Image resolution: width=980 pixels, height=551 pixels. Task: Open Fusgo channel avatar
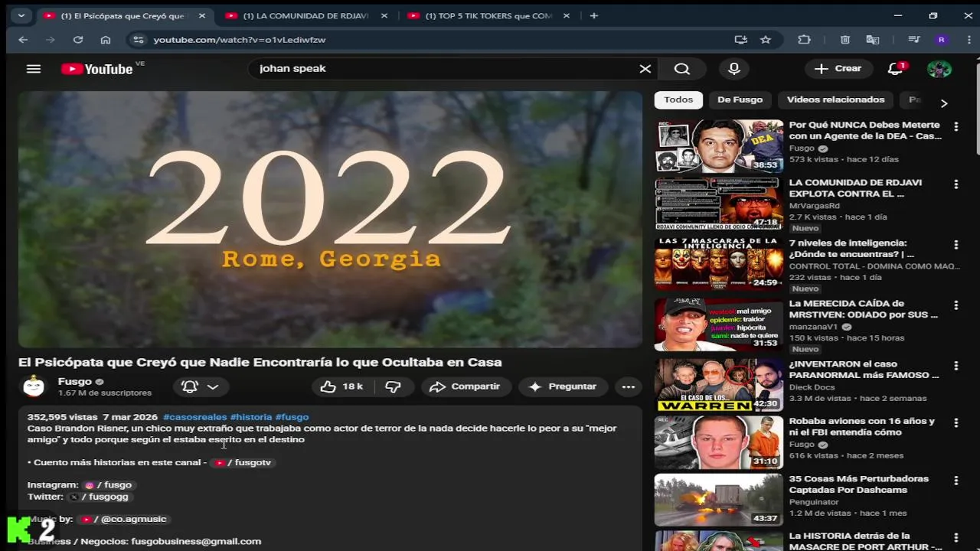coord(34,386)
